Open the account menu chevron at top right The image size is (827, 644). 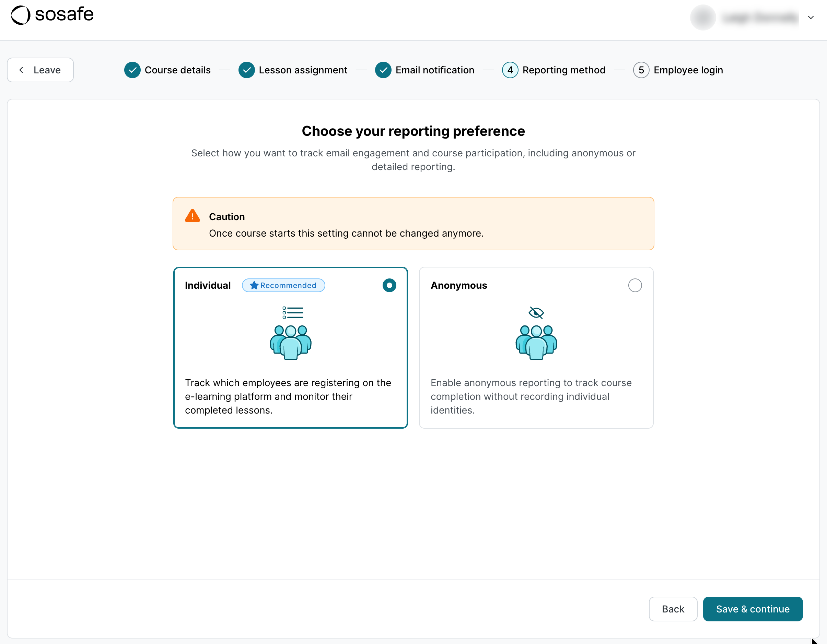(811, 17)
